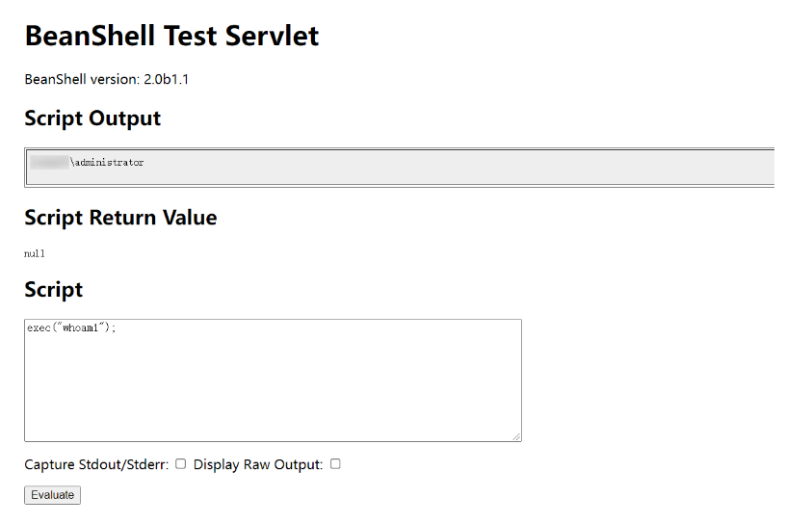Viewport: 812px width, 524px height.
Task: Click the whoami command inside the script
Action: (81, 327)
